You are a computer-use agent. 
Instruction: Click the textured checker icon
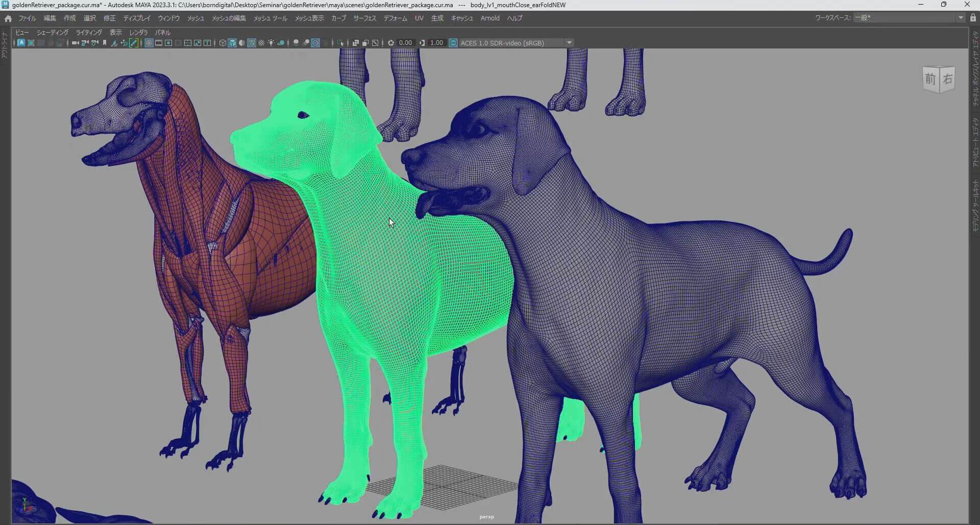click(x=261, y=43)
